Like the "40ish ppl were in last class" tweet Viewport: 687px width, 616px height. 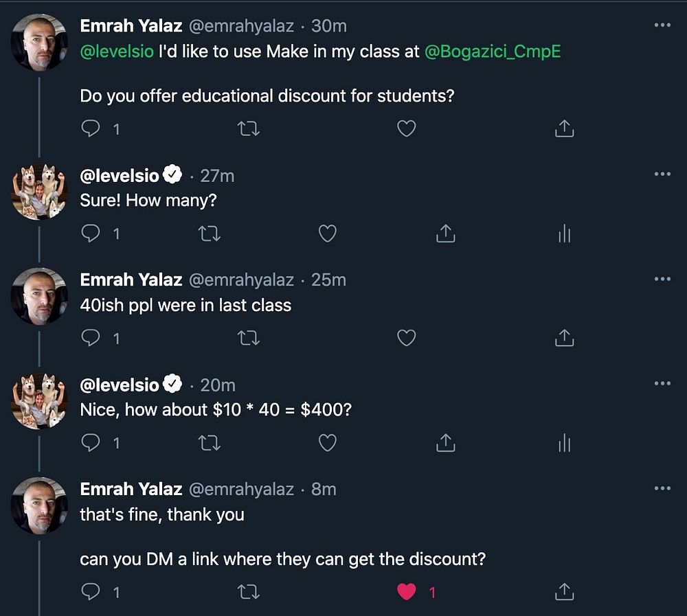click(x=407, y=338)
